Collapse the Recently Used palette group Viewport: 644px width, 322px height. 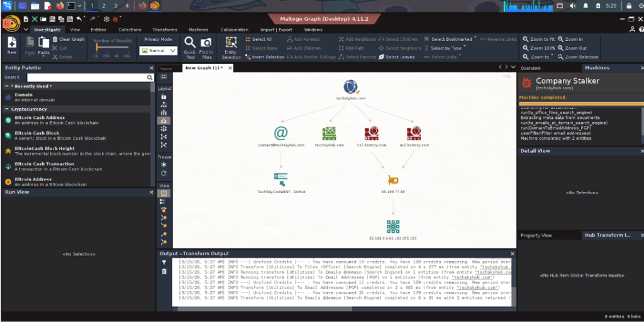point(7,86)
